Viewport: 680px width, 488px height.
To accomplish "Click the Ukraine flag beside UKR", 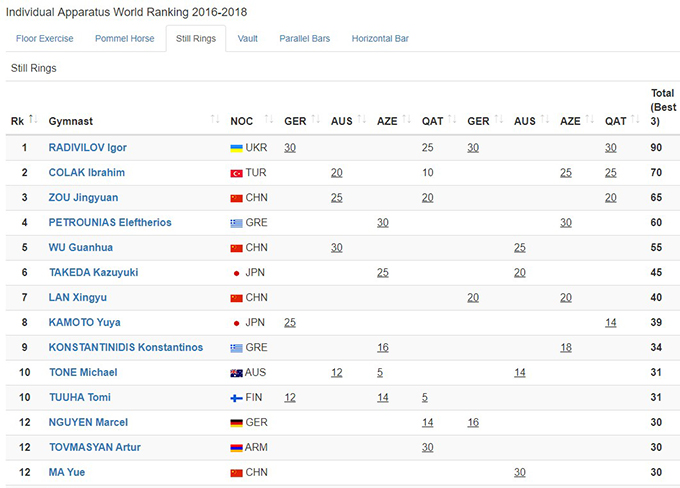I will (236, 148).
